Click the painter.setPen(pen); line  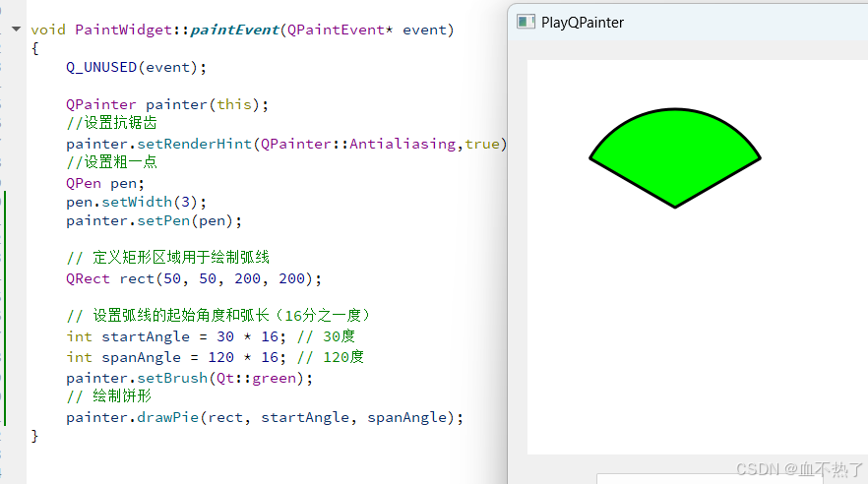(154, 220)
